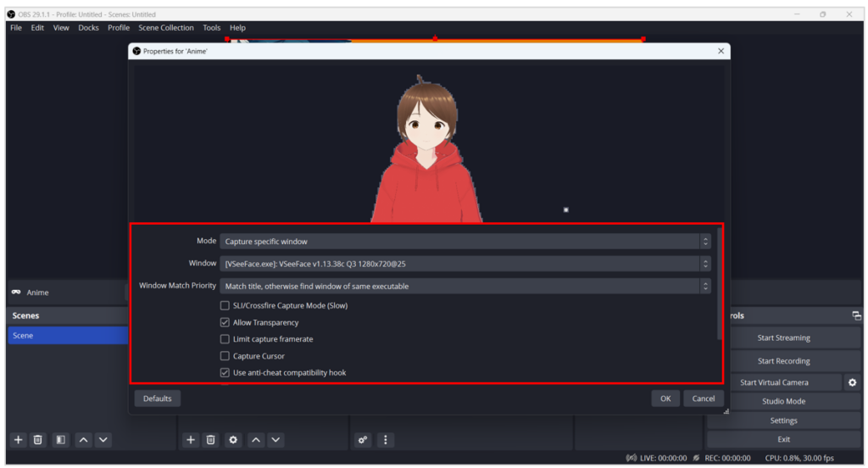Viewport: 868px width, 468px height.
Task: Enable SLI/Crossfire Capture Mode checkbox
Action: click(x=225, y=305)
